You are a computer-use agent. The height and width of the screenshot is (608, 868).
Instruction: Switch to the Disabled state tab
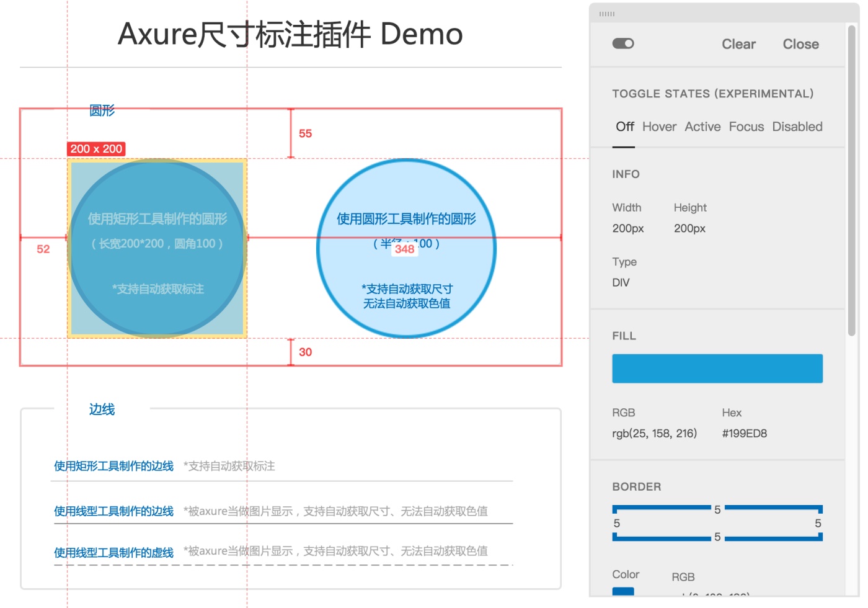tap(797, 127)
